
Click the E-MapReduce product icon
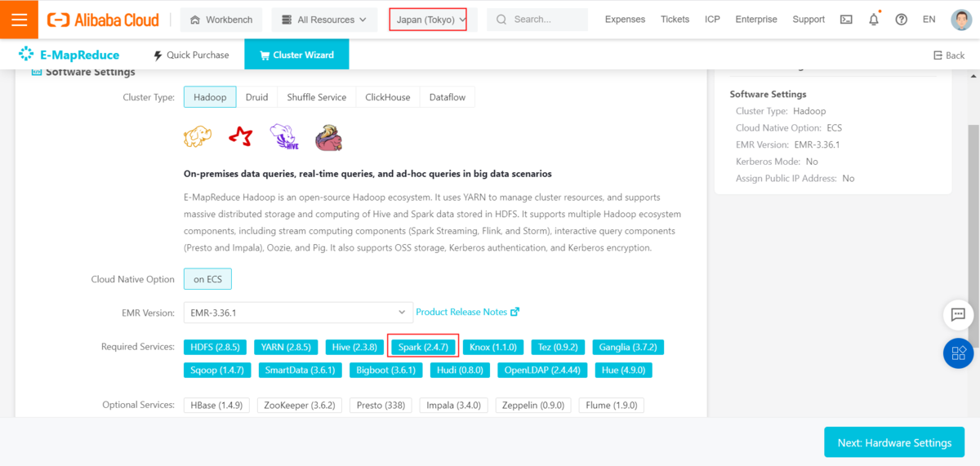pos(26,55)
